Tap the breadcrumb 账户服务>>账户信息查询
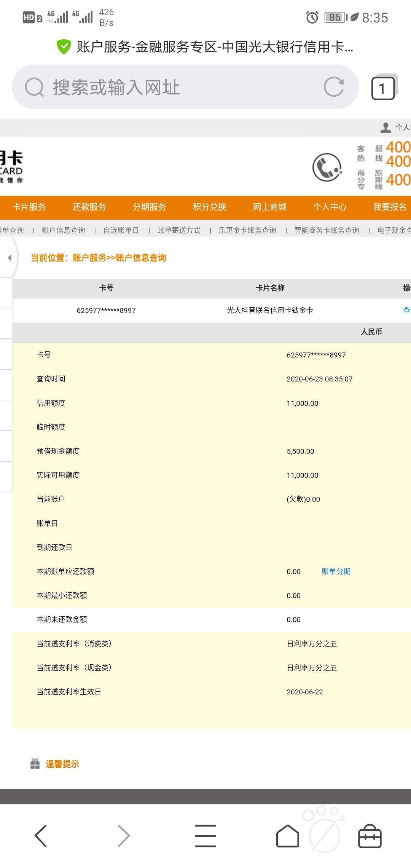Viewport: 411px width, 868px height. [119, 258]
